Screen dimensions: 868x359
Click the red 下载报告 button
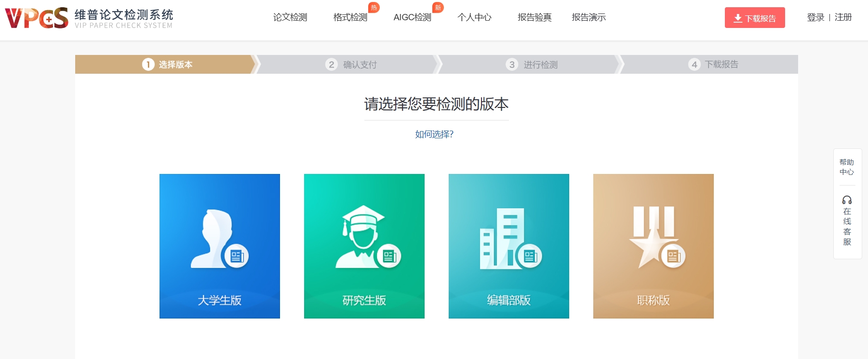click(755, 18)
